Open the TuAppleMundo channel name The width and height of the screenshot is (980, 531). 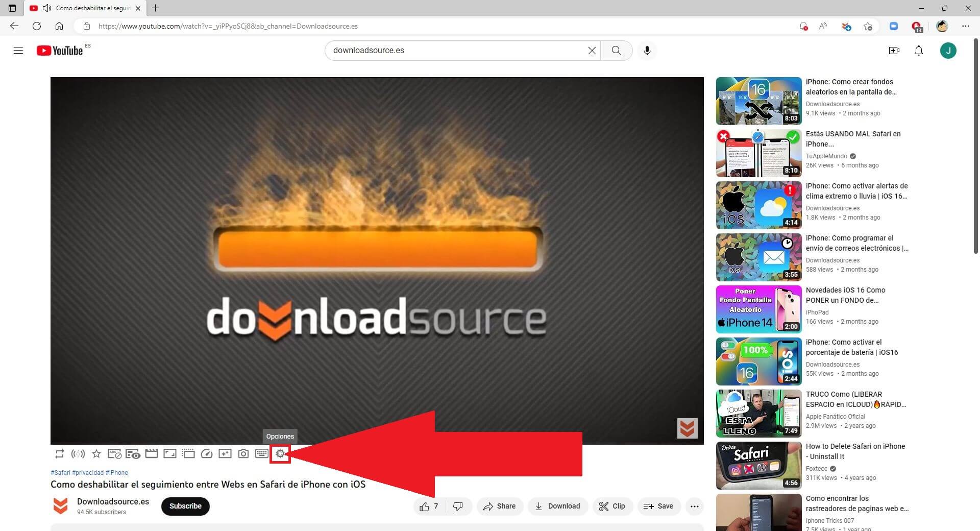click(826, 156)
